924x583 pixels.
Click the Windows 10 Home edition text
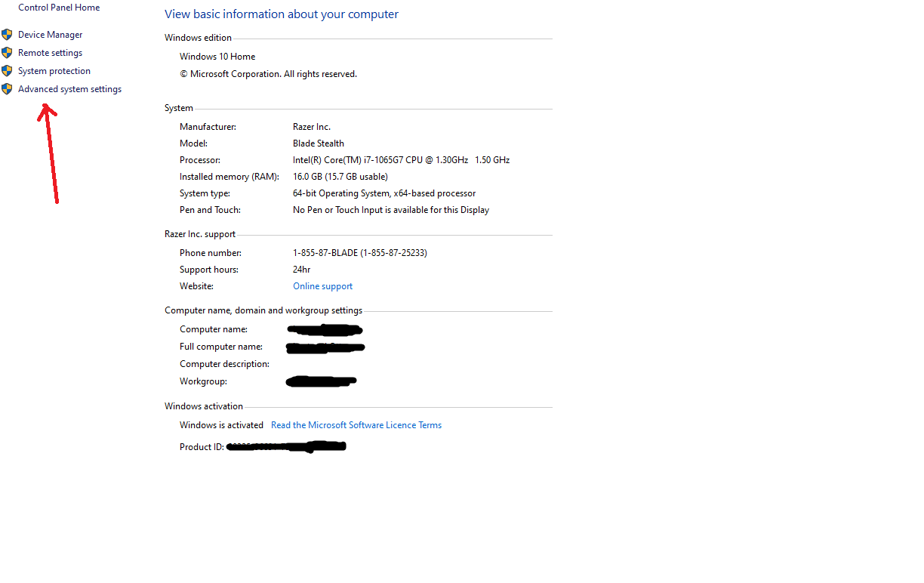click(x=217, y=57)
